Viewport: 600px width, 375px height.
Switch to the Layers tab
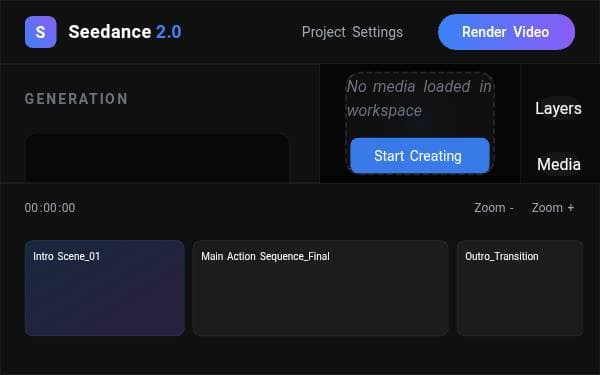point(558,108)
